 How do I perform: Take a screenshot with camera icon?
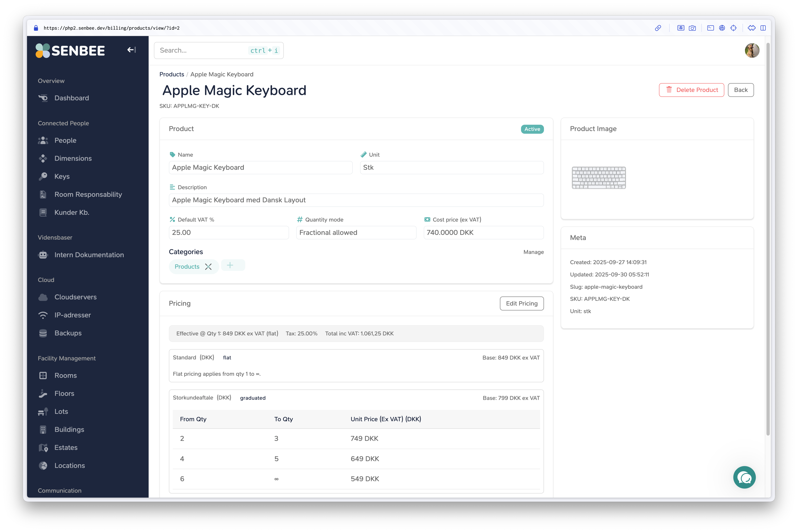692,28
